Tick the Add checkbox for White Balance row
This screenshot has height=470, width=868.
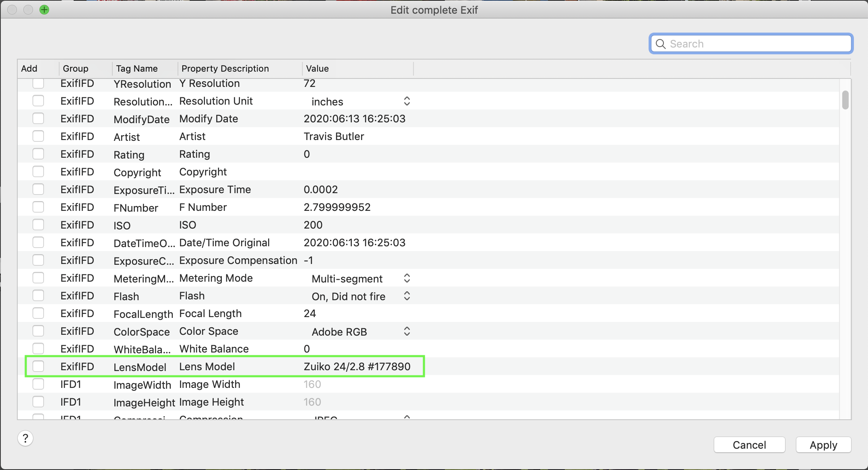pos(38,348)
